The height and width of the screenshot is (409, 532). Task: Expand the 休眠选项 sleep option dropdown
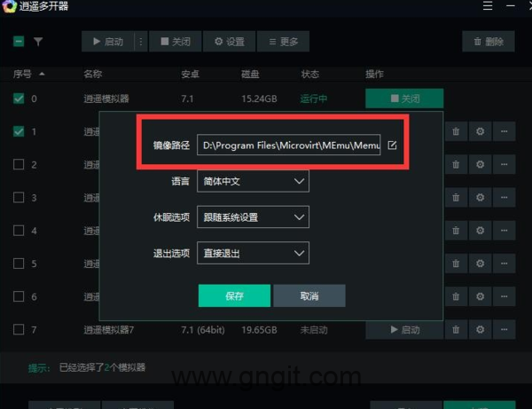click(253, 216)
